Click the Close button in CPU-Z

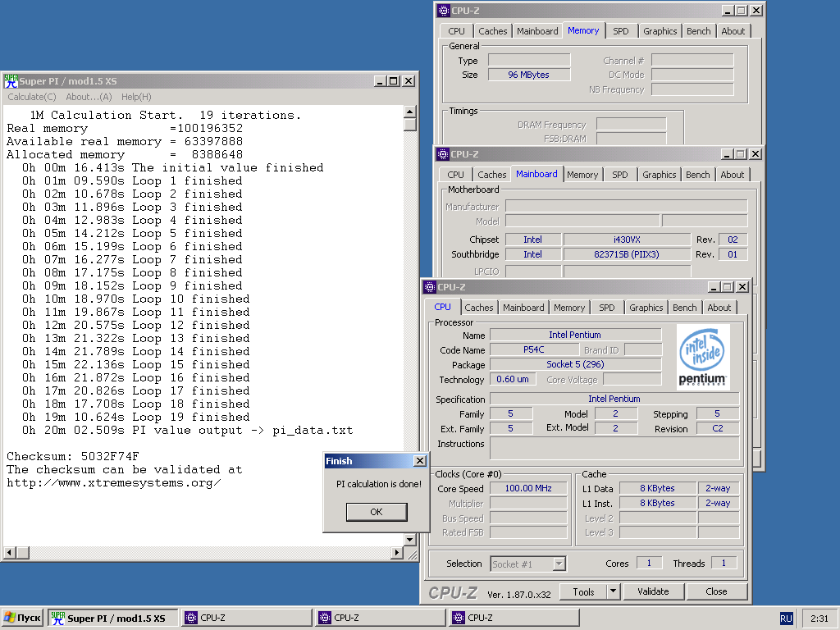(x=716, y=591)
